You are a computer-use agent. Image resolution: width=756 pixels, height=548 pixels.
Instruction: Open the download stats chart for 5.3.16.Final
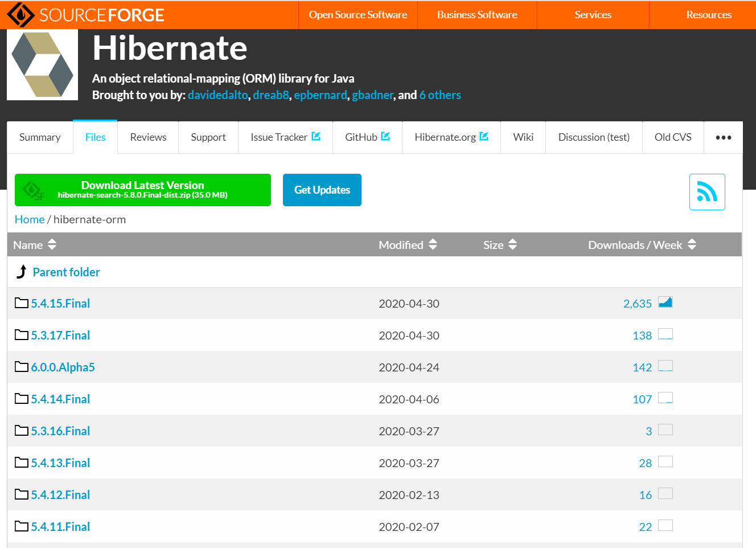[665, 430]
